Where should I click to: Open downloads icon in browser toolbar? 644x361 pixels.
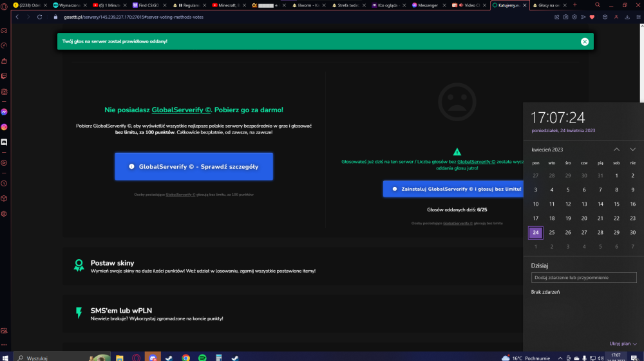[627, 17]
